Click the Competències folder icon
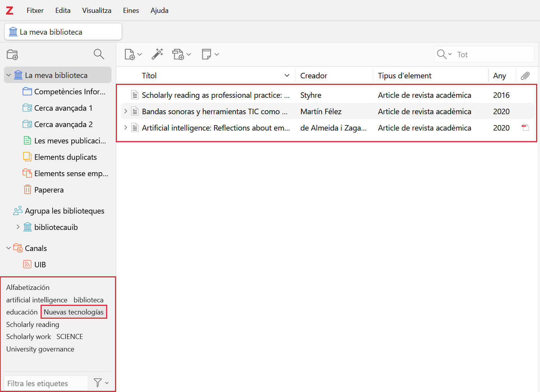Screen dimensions: 540x392 click(x=27, y=92)
